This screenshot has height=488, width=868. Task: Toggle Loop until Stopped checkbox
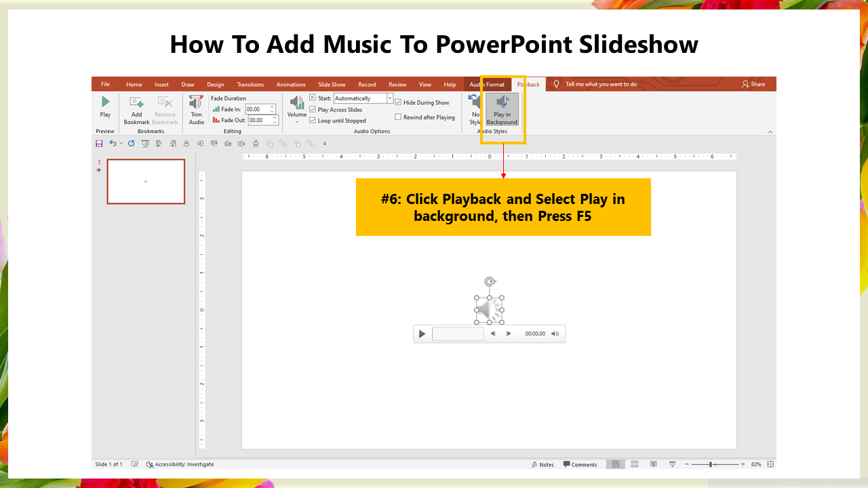[313, 121]
